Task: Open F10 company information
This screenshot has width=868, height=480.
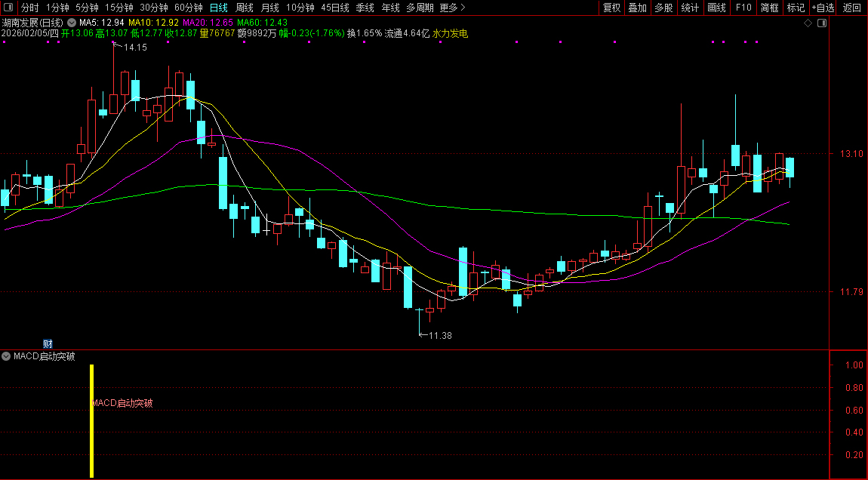Action: 743,8
